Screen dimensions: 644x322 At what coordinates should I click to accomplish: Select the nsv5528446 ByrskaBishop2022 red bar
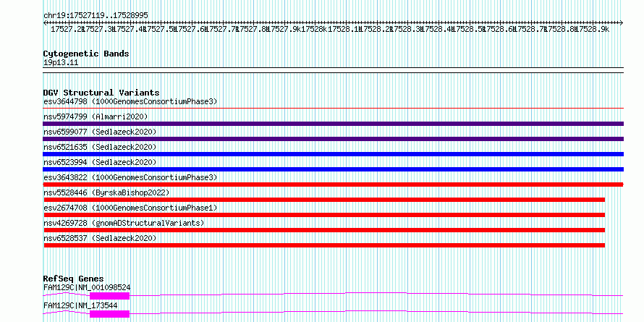(x=324, y=200)
